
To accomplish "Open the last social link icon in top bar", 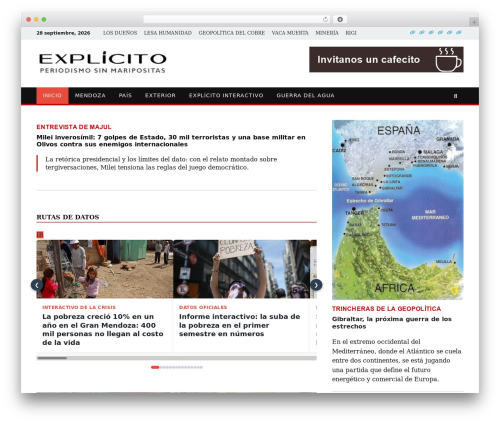I will pos(459,32).
